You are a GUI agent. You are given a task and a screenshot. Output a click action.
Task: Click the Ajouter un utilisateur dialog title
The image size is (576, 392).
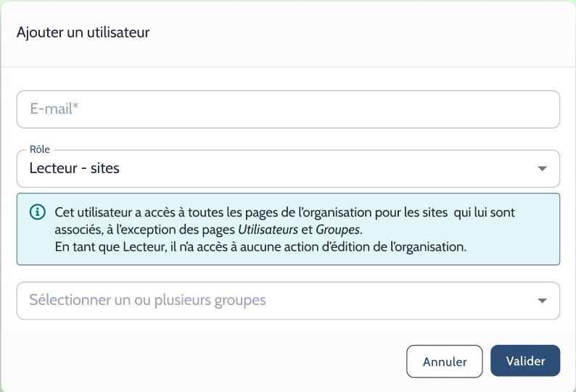83,33
